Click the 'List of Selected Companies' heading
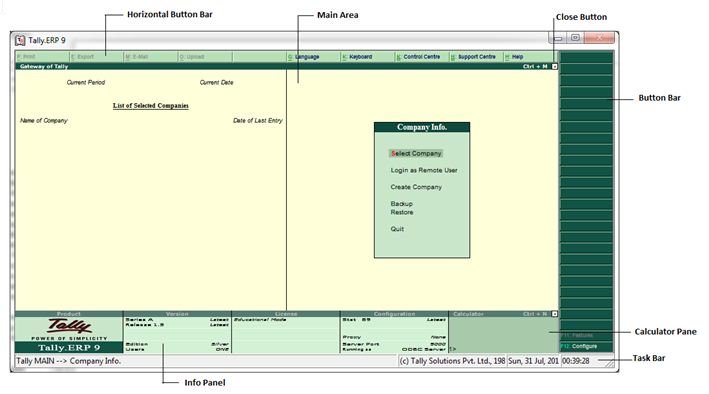This screenshot has height=394, width=709. point(151,105)
